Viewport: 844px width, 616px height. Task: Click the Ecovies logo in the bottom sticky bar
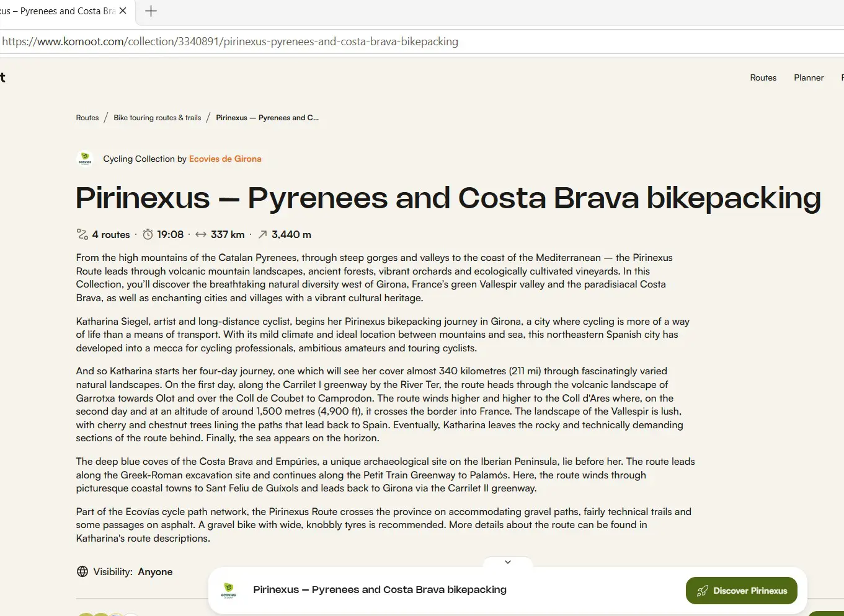pyautogui.click(x=229, y=590)
